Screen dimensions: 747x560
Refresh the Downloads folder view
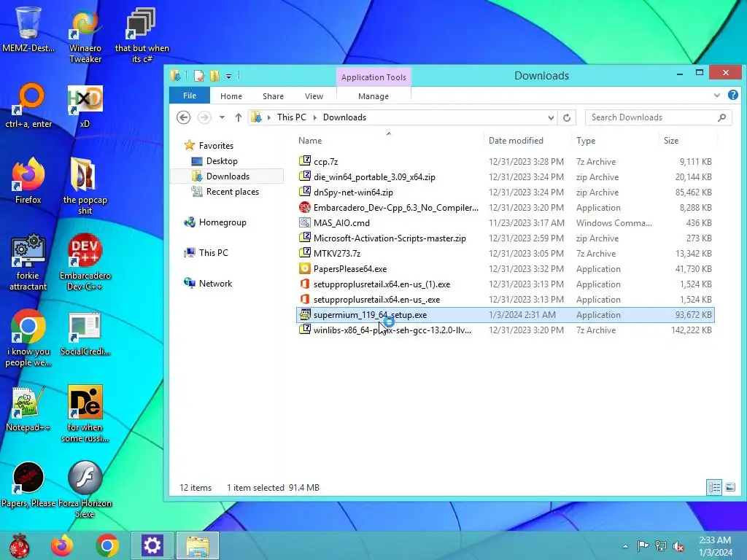[x=566, y=117]
